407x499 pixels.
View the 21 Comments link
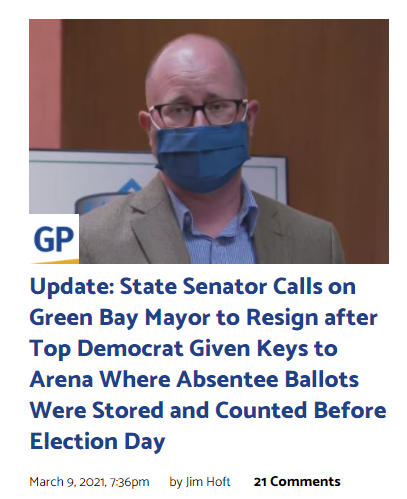[297, 482]
